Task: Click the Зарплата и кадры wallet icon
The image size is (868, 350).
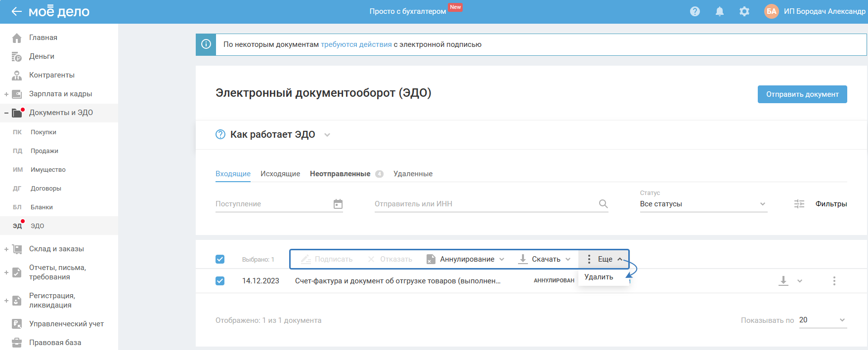Action: [x=17, y=94]
